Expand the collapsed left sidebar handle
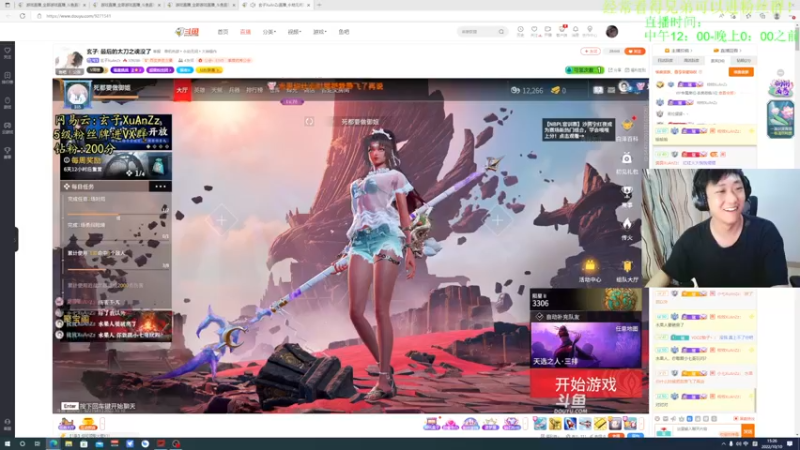 point(16,239)
